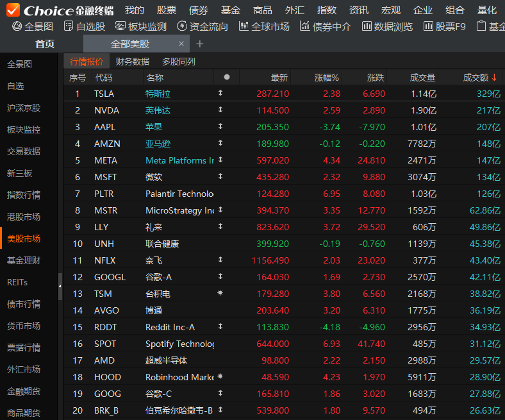
Task: Click the Choice logo icon
Action: click(x=13, y=10)
